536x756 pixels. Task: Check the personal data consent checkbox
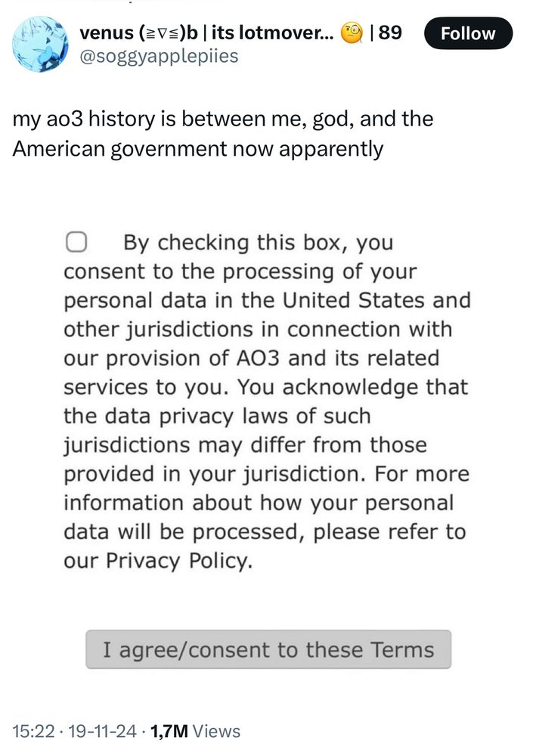(x=76, y=243)
